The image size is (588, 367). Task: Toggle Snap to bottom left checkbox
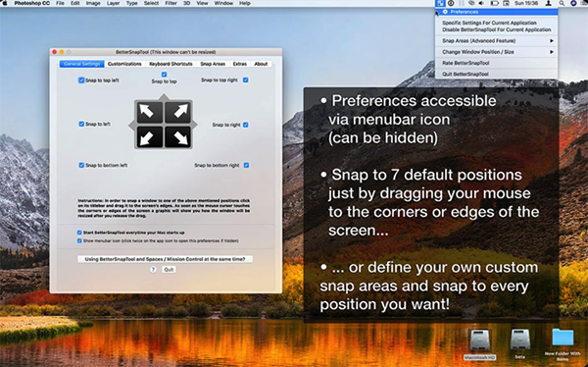[x=81, y=165]
